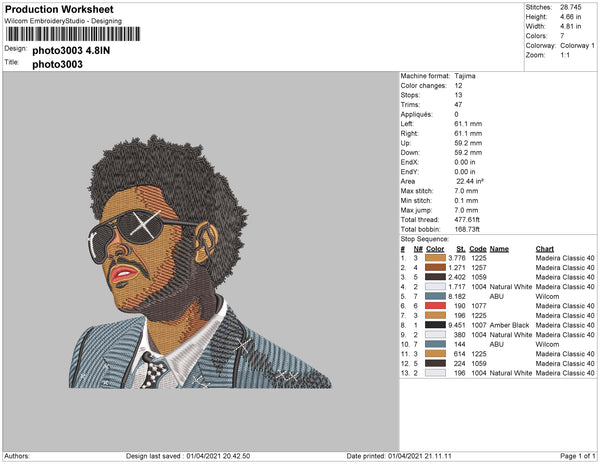
Task: Click the Zoom value 1:1
Action: tap(565, 55)
